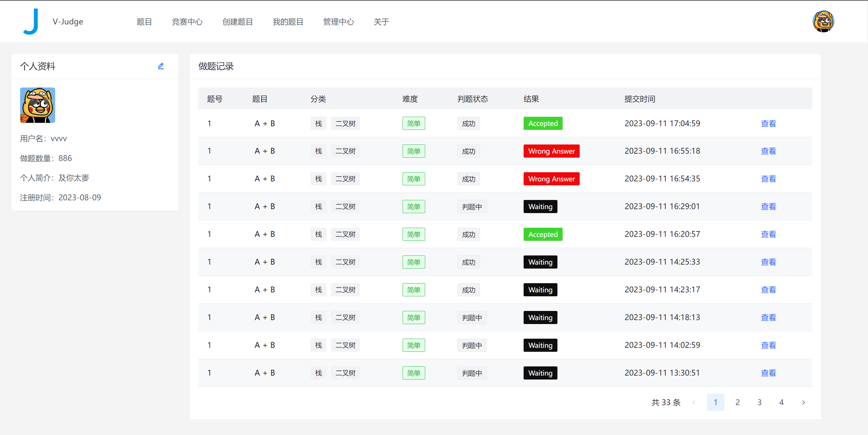Click timestamp 2023-09-11 14:18:13
This screenshot has height=435, width=868.
662,317
